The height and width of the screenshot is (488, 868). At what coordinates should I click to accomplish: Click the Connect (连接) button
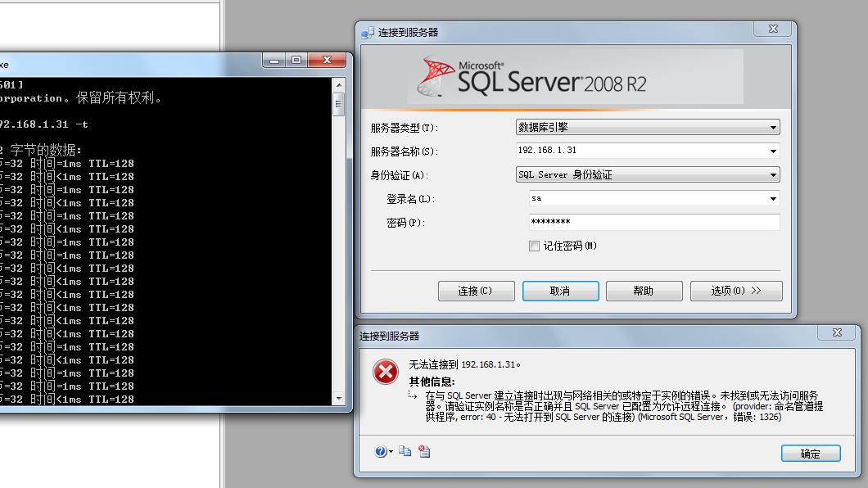pyautogui.click(x=476, y=291)
